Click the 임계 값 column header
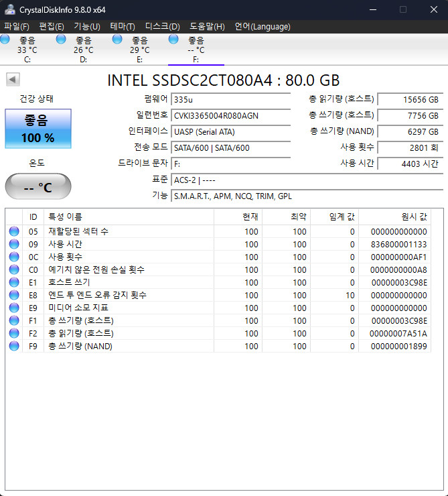Viewport: 448px width, 496px height. 335,216
